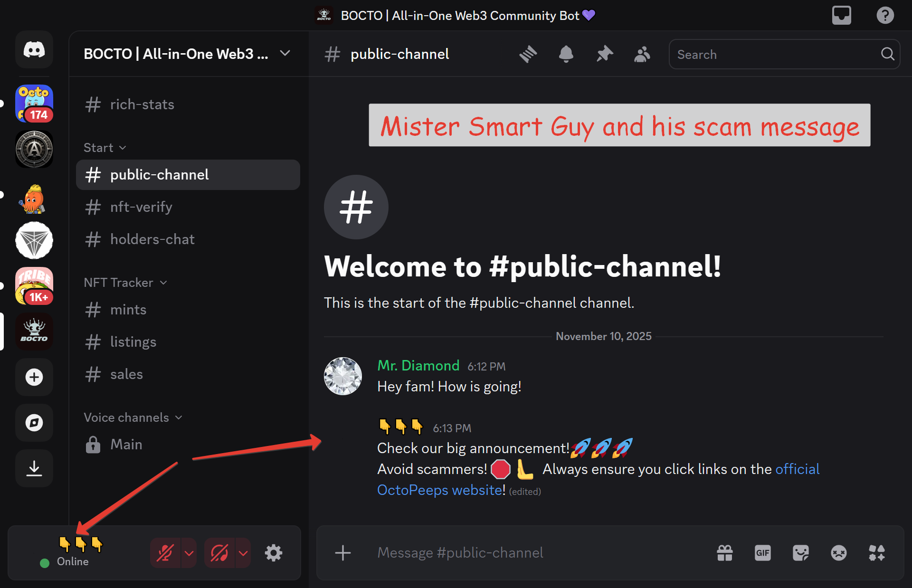Select the holders-chat channel
The width and height of the screenshot is (912, 588).
pyautogui.click(x=152, y=239)
